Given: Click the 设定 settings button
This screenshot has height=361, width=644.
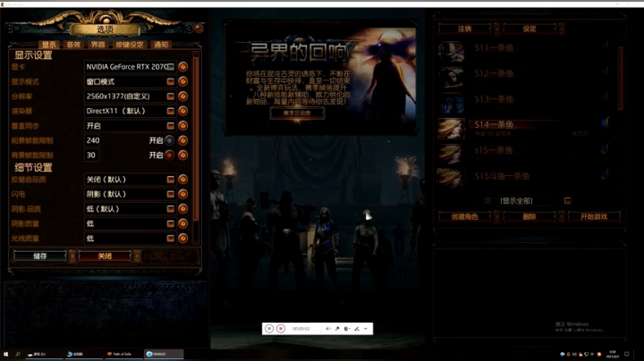Looking at the screenshot, I should (530, 29).
